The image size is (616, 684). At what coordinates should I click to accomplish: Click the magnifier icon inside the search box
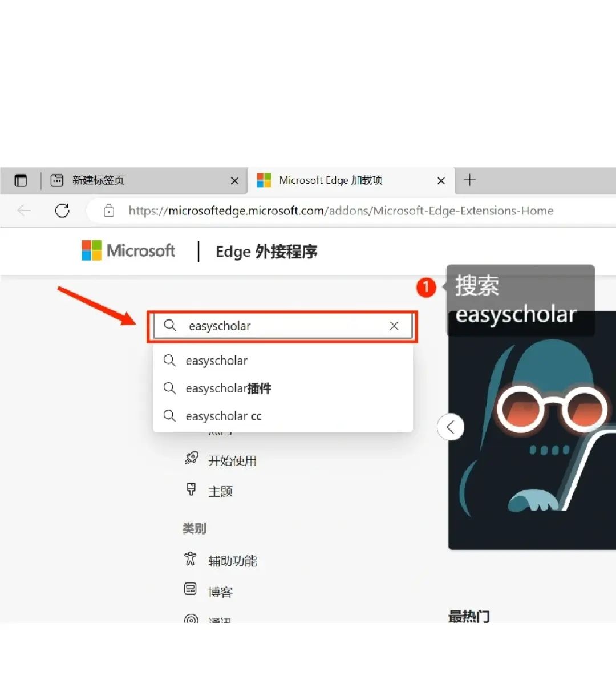(x=169, y=326)
